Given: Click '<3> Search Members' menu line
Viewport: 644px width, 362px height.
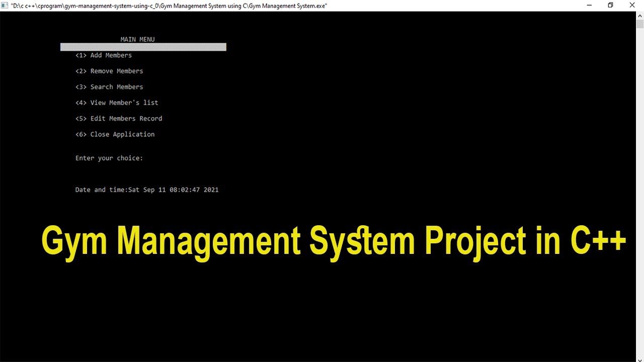Looking at the screenshot, I should pyautogui.click(x=109, y=87).
